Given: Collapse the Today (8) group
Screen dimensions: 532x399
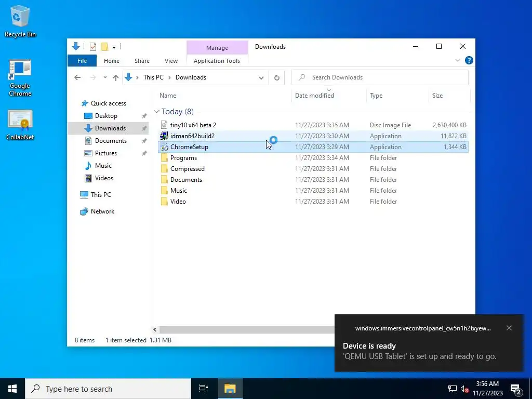Looking at the screenshot, I should coord(156,112).
